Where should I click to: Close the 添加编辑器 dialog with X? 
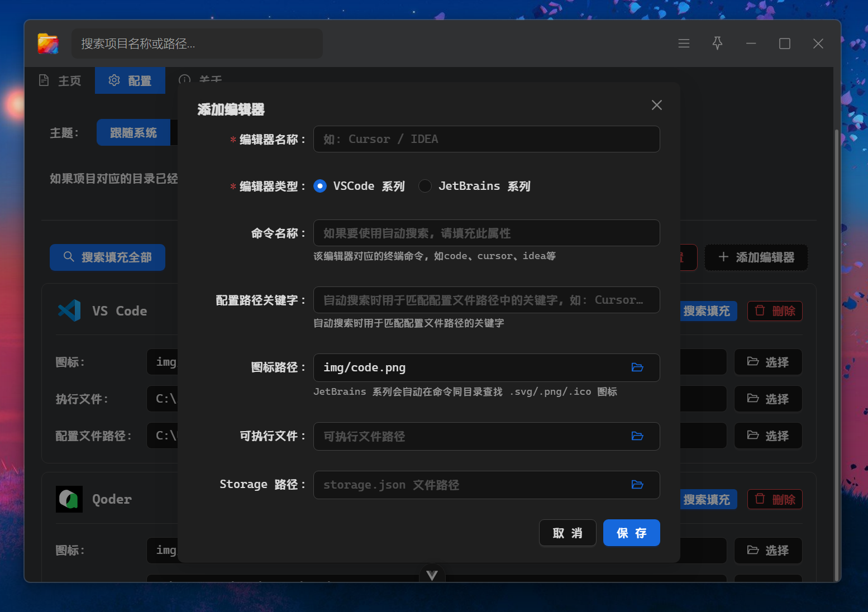tap(656, 105)
